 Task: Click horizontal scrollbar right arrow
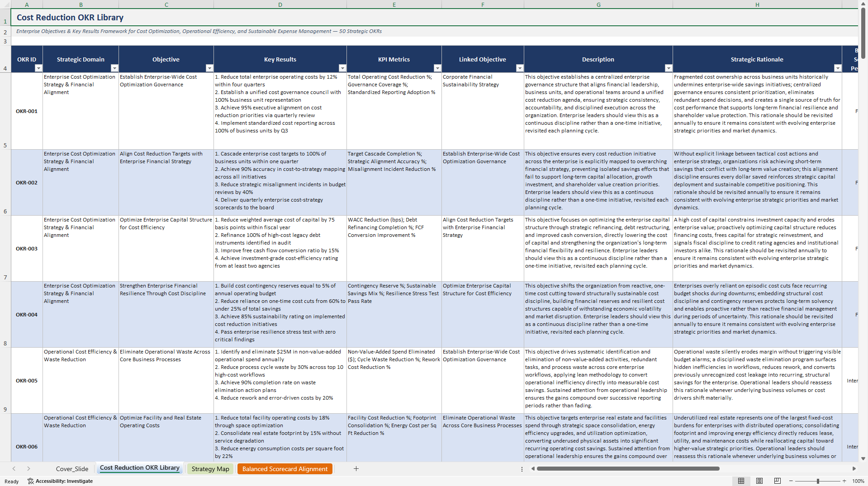pos(854,469)
